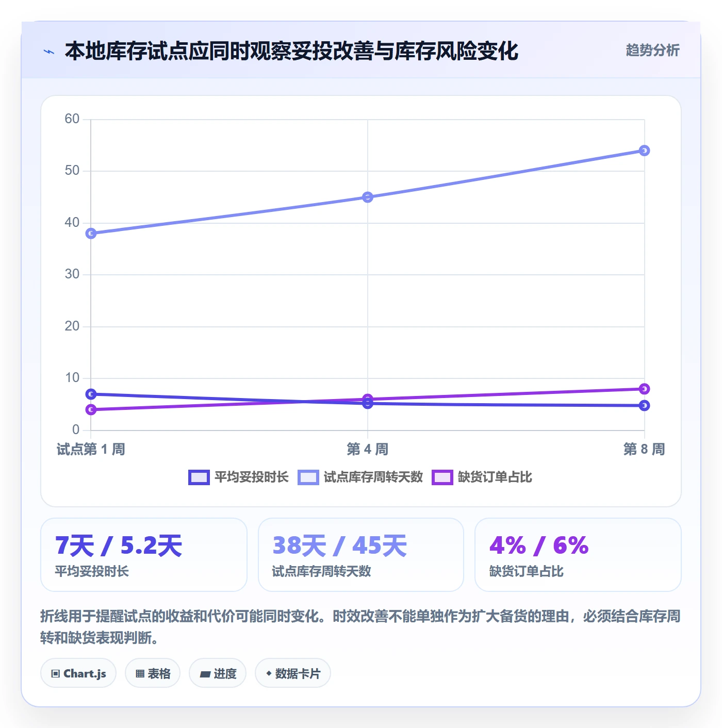Click the 平均妥投时长 caption under 7天 / 5.2天

click(92, 571)
